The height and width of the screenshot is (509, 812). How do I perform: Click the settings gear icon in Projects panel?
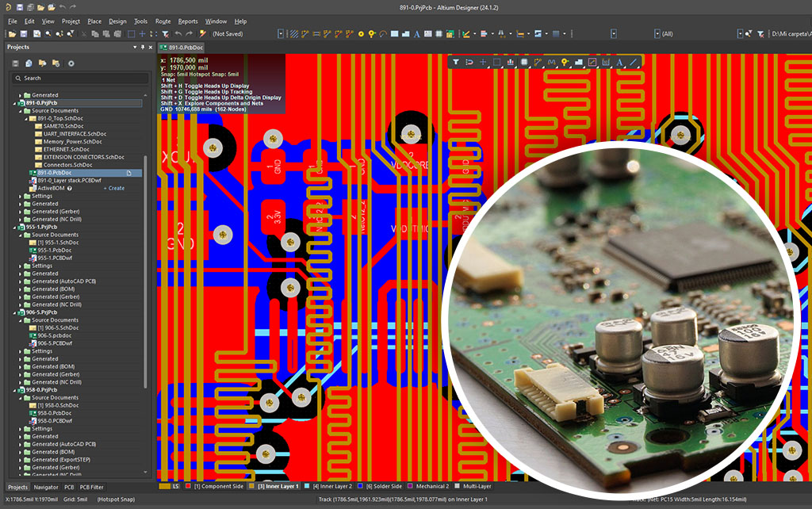(x=71, y=63)
